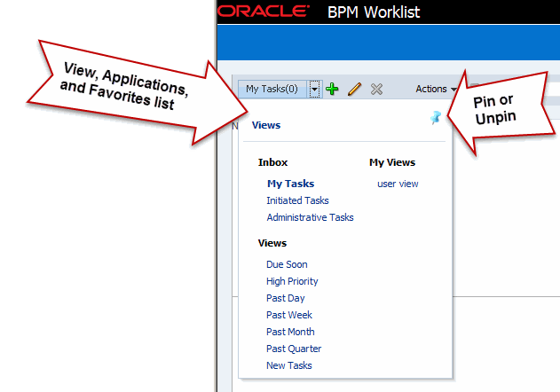The width and height of the screenshot is (560, 392).
Task: Click the My Tasks(0) selector button
Action: coord(272,89)
